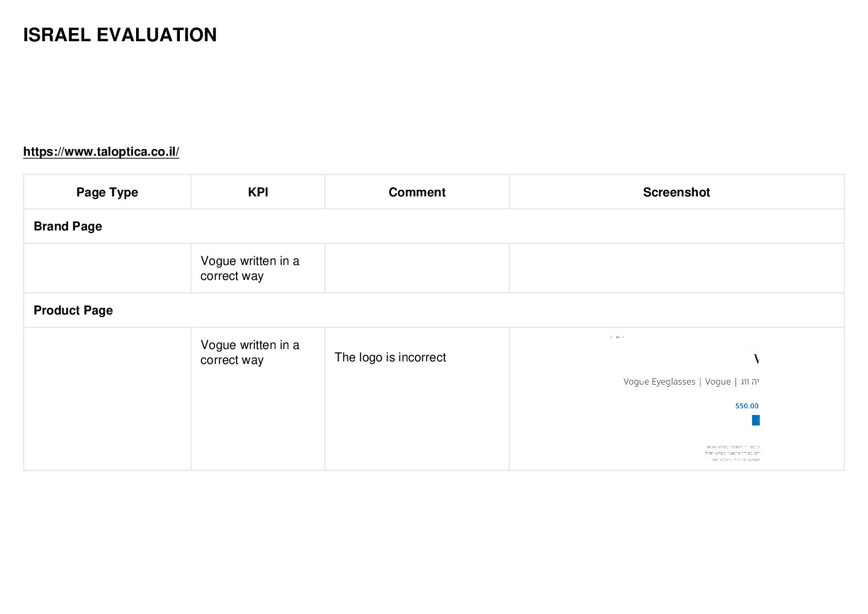Image resolution: width=868 pixels, height=614 pixels.
Task: Select the Product Page section row
Action: coord(434,310)
